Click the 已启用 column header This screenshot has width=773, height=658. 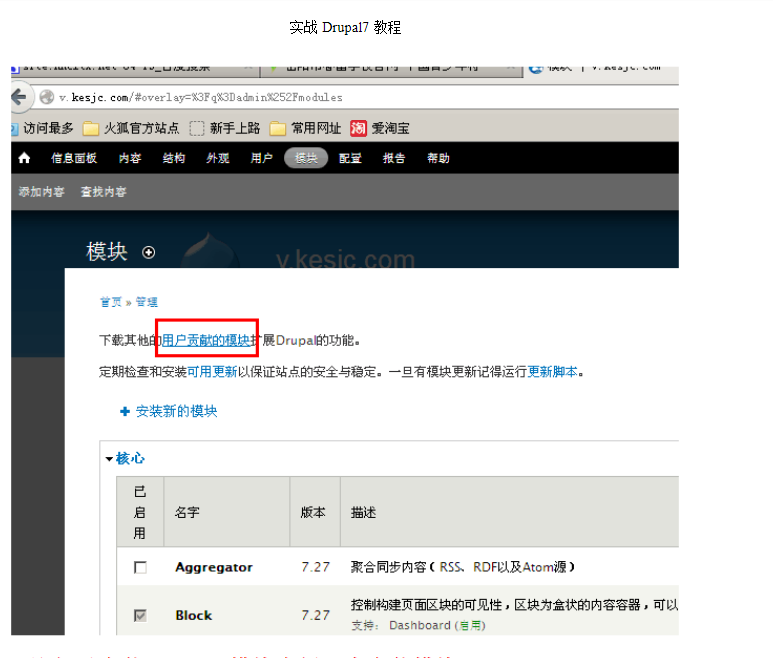point(140,512)
